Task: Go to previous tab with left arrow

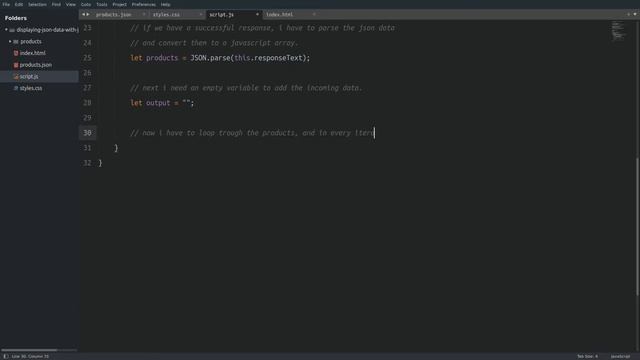Action: (x=83, y=14)
